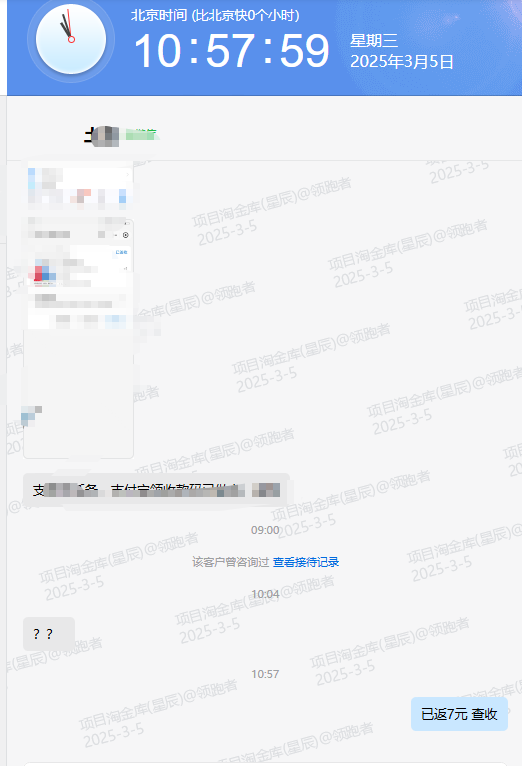Select the '? ?' message bubble

tap(49, 634)
